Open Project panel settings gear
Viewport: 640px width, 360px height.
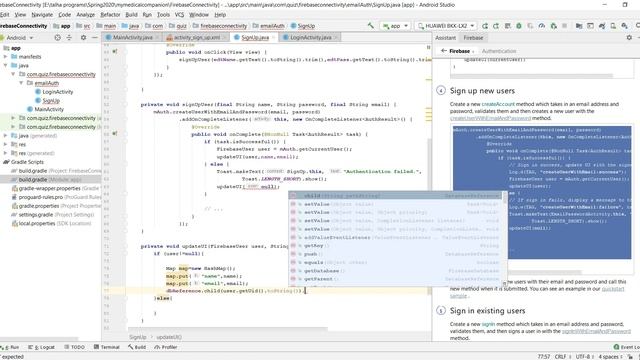[83, 38]
